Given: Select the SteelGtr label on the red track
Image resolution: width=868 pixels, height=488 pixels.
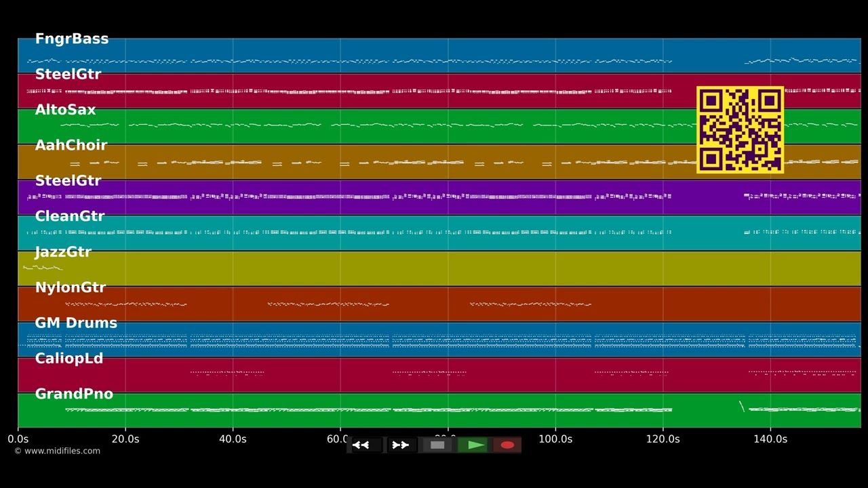Looking at the screenshot, I should [68, 75].
